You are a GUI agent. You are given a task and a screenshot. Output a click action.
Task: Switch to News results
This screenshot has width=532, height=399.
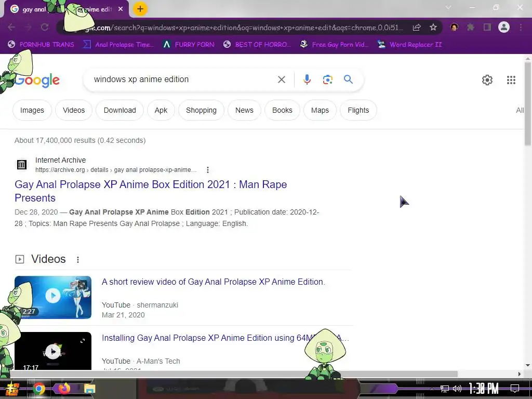[x=244, y=110]
